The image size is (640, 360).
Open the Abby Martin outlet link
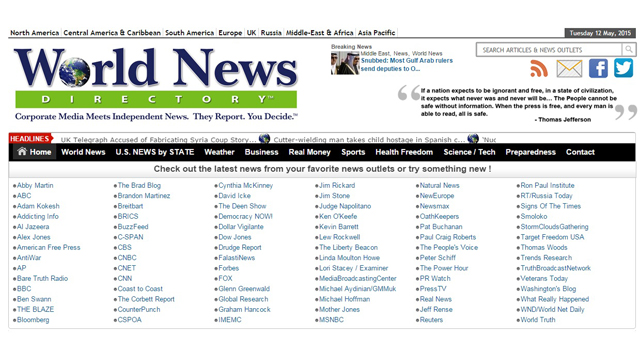[x=35, y=185]
